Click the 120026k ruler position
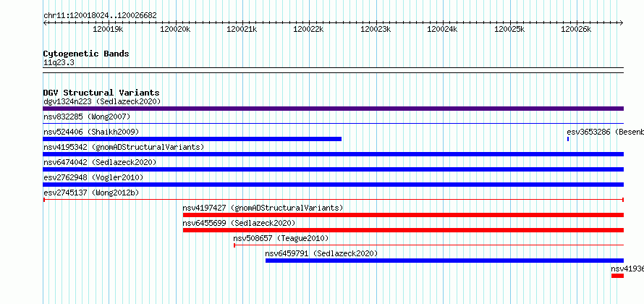644x304 pixels. pyautogui.click(x=576, y=29)
